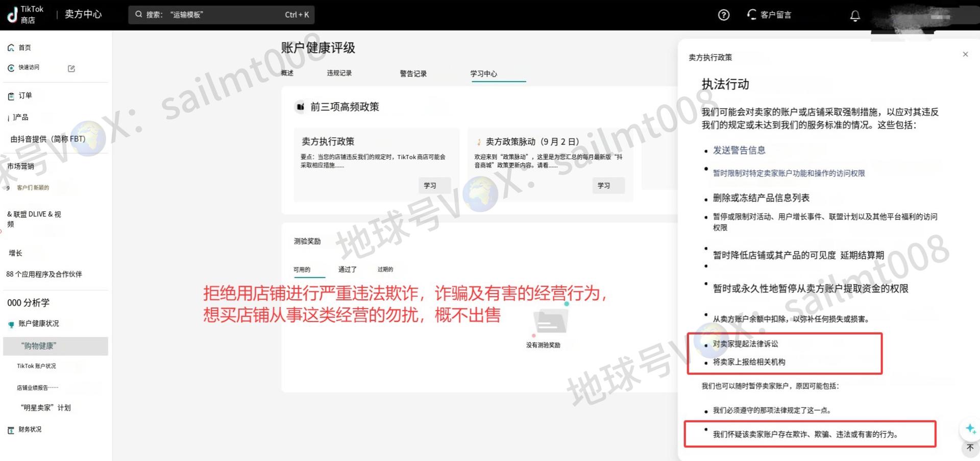This screenshot has height=461, width=980.
Task: Open 订单 orders icon in sidebar
Action: (x=11, y=96)
